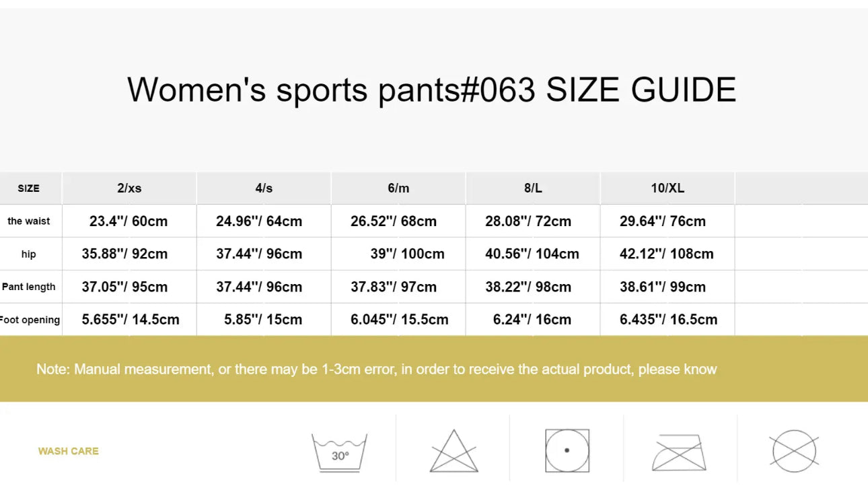
Task: Select the 4/s size column header
Action: 264,188
